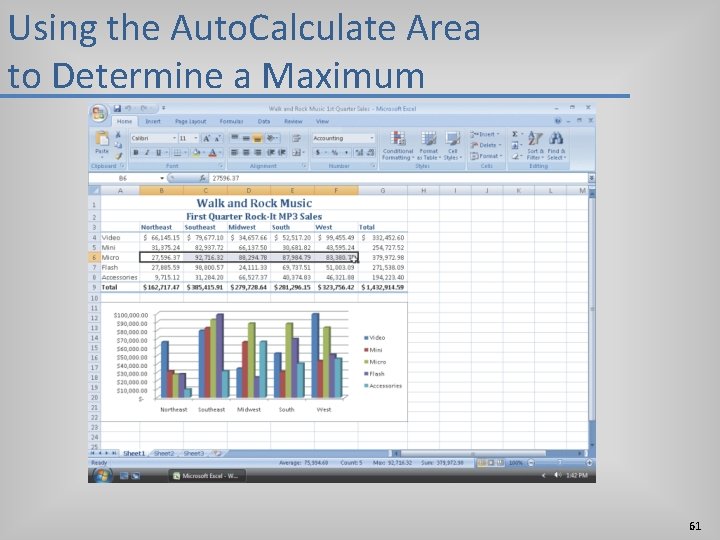Click the Merge and Center icon
720x540 pixels.
[x=297, y=152]
